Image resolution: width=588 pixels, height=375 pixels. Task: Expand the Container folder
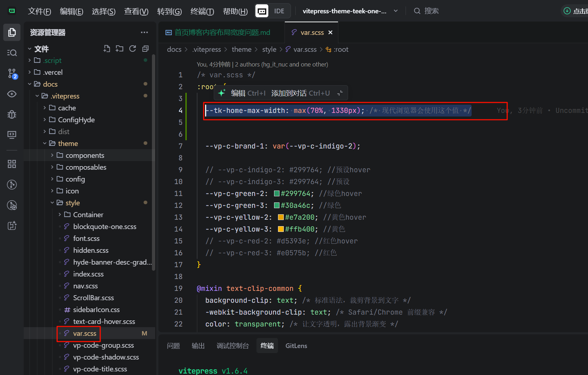point(60,215)
